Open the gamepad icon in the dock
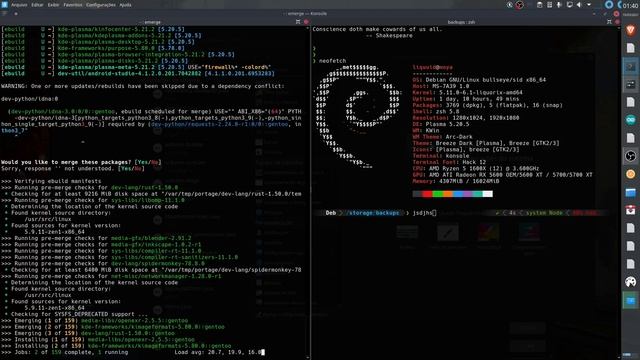This screenshot has width=640, height=360. pyautogui.click(x=631, y=282)
